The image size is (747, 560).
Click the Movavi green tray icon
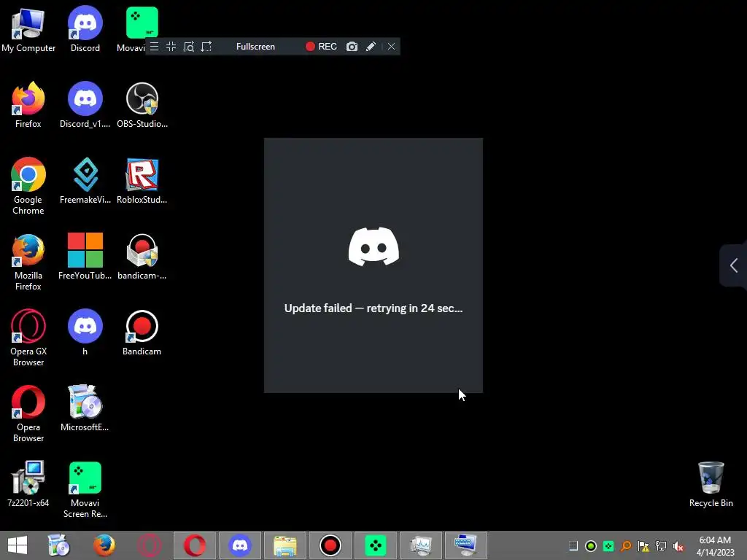tap(608, 546)
